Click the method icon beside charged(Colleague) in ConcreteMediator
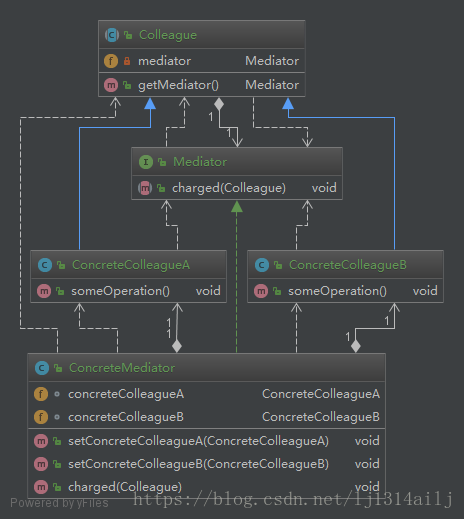The image size is (464, 519). point(41,487)
